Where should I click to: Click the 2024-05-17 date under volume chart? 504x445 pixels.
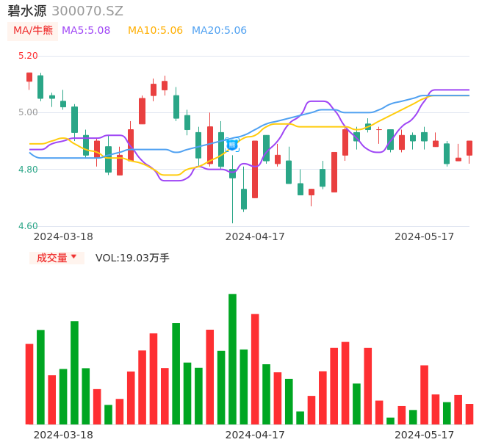tap(425, 435)
